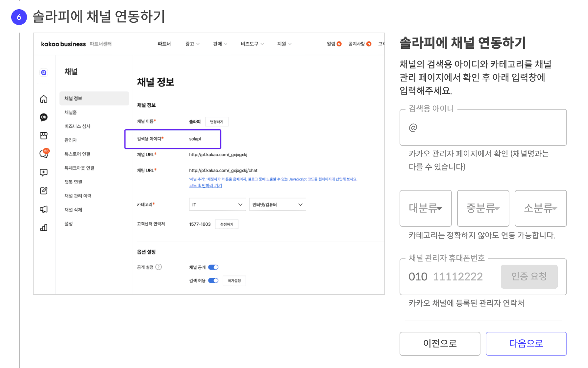This screenshot has width=588, height=368.
Task: Open the 코드 확인하러 가기 link
Action: click(206, 186)
